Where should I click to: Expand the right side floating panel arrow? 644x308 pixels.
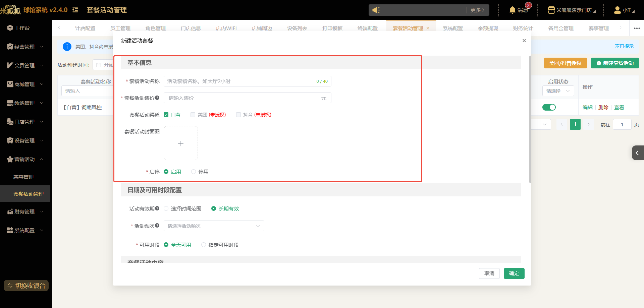pos(638,153)
